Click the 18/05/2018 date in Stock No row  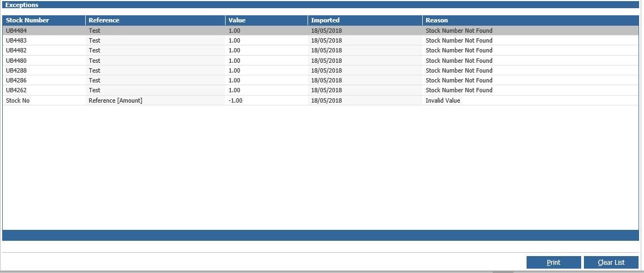pyautogui.click(x=327, y=100)
